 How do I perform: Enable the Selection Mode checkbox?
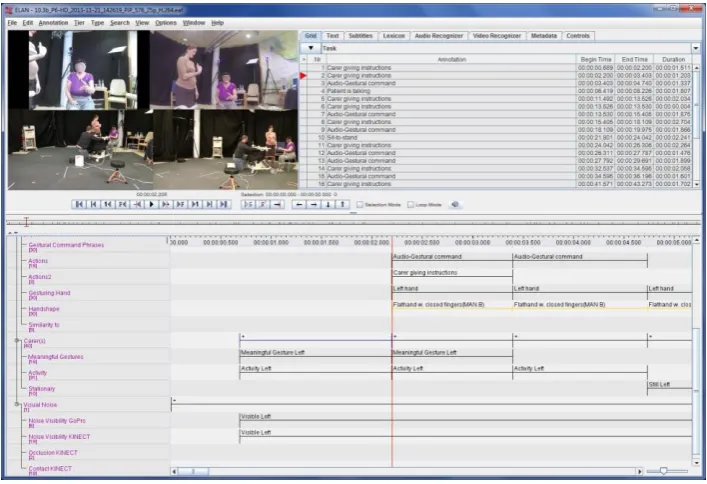[x=360, y=205]
